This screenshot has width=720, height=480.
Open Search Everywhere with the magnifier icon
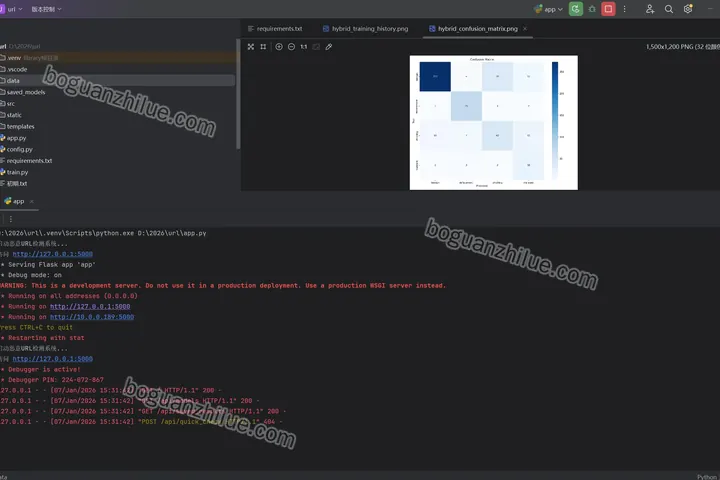click(x=669, y=9)
